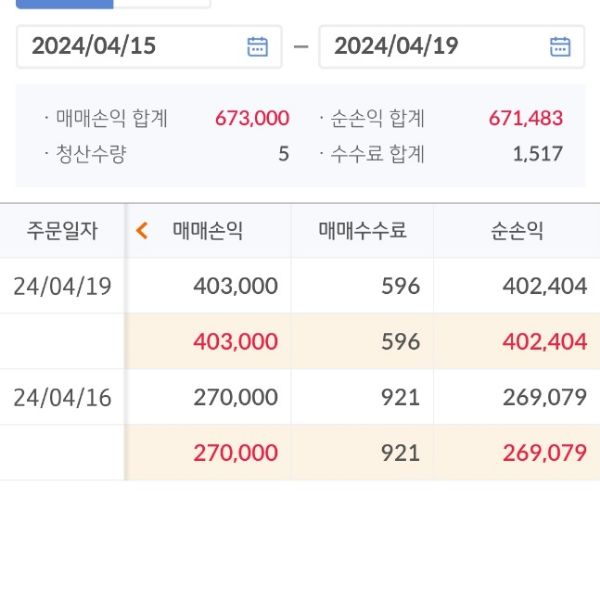Click the 수수료 합계 value 1,517

point(538,154)
